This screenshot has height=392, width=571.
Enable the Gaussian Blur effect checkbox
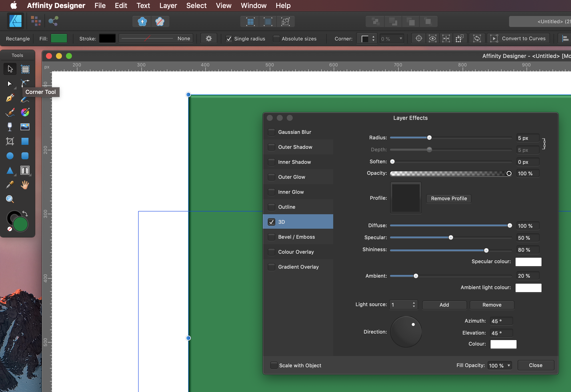tap(272, 132)
